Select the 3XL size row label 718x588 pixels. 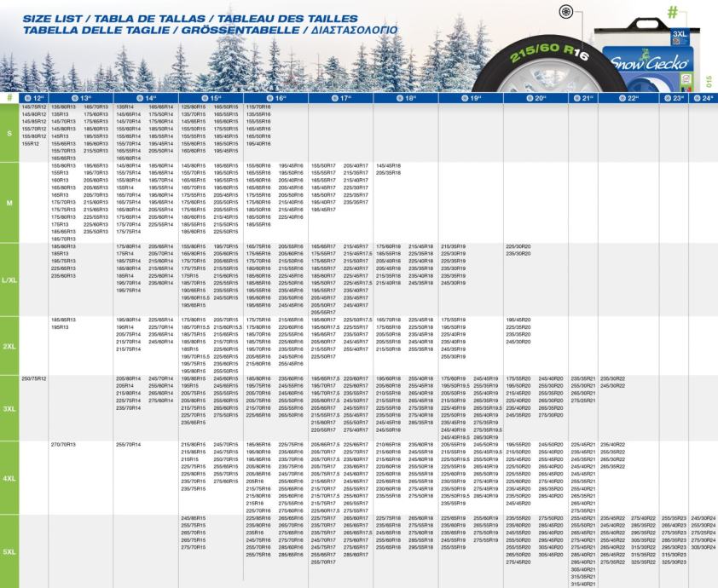tap(9, 409)
